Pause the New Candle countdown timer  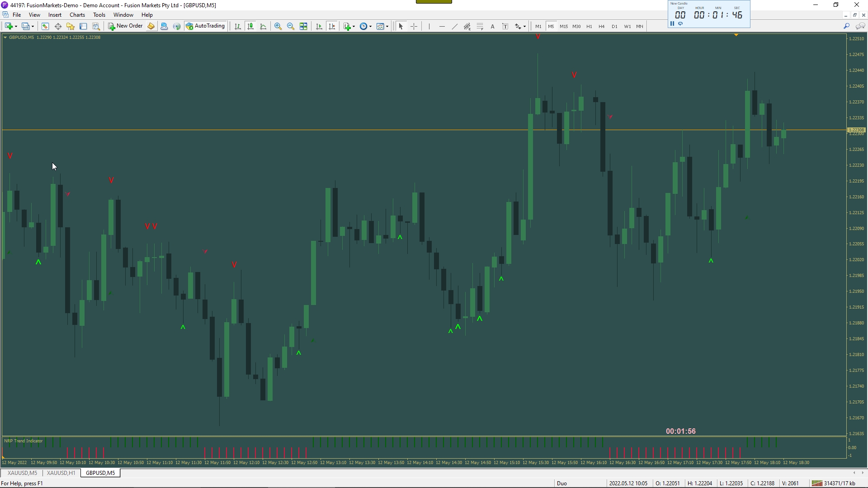pyautogui.click(x=672, y=23)
